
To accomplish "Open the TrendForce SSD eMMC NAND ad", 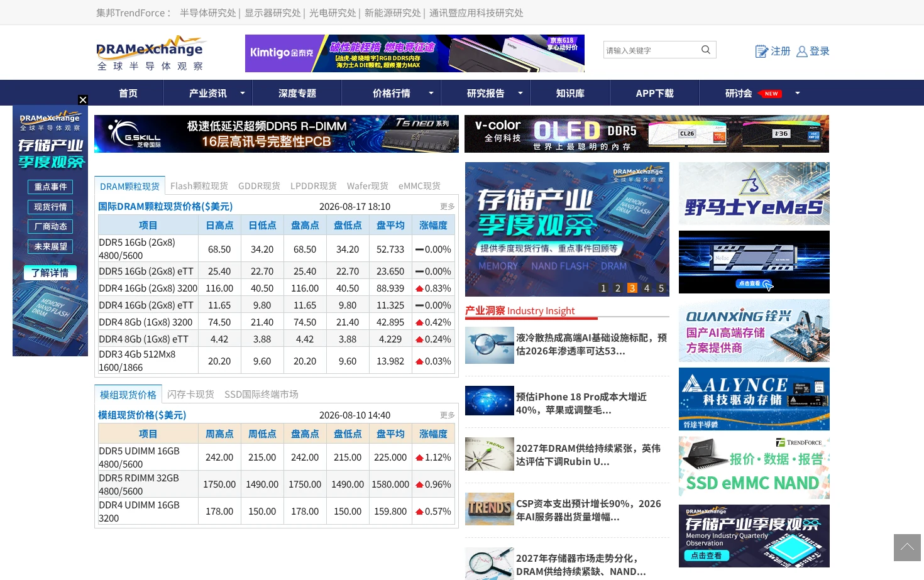I will click(x=754, y=468).
